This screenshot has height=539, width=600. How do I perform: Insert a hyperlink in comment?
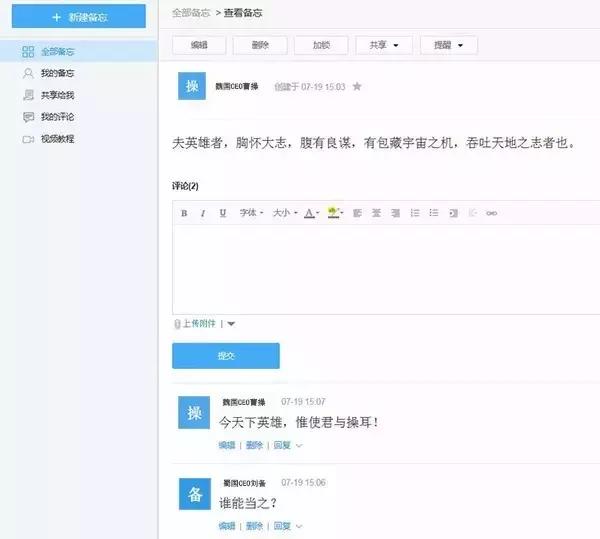(491, 213)
